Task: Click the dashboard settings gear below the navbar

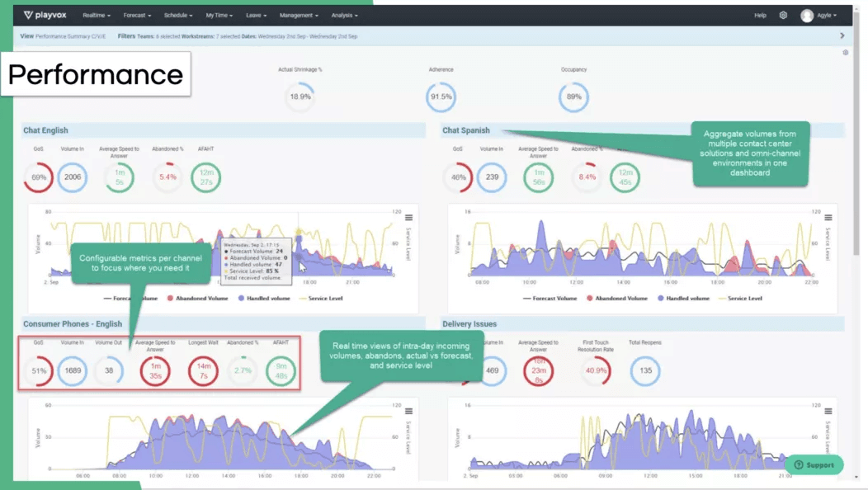Action: coord(845,52)
